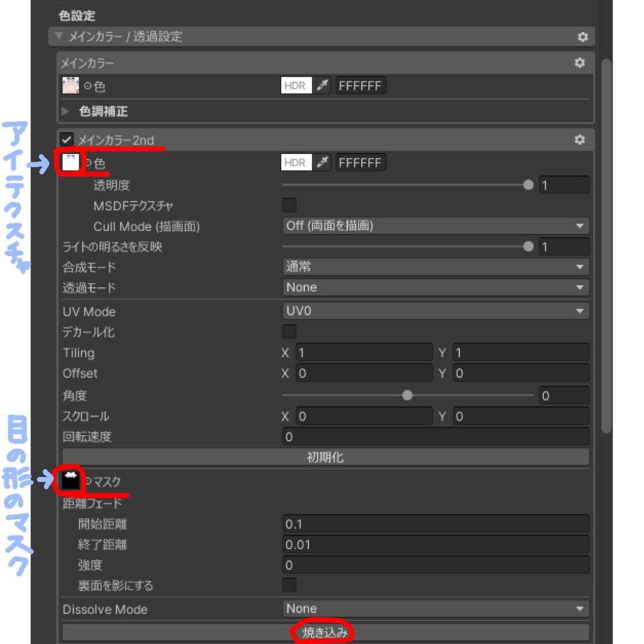Toggle HDR on the メインカラー color field

(x=297, y=85)
